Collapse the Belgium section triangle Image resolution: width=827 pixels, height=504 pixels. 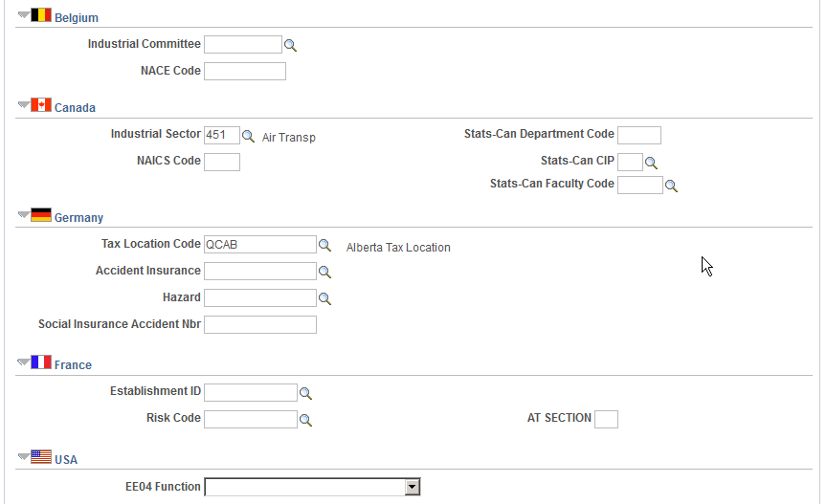click(x=24, y=14)
